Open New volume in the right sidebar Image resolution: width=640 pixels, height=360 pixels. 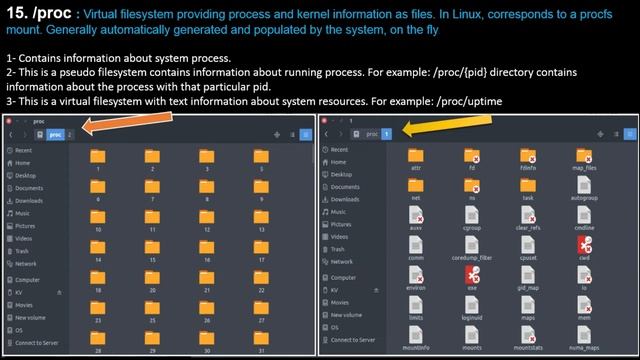pyautogui.click(x=342, y=315)
